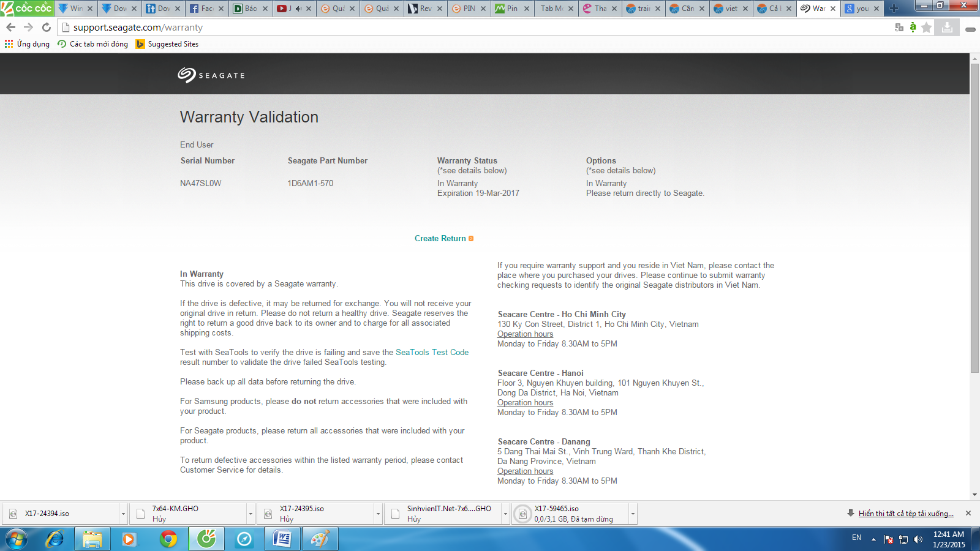Open dropdown for X17-24395.iso download
The height and width of the screenshot is (551, 980).
(378, 514)
